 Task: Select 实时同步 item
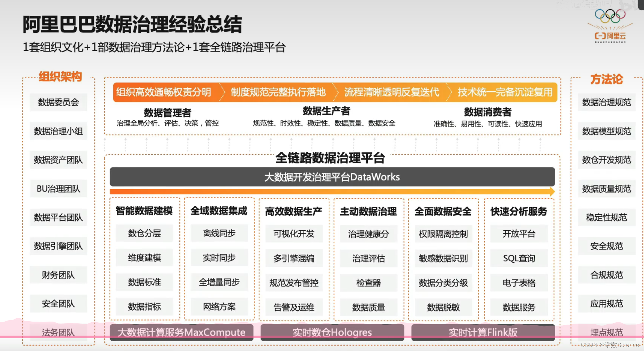(x=219, y=258)
